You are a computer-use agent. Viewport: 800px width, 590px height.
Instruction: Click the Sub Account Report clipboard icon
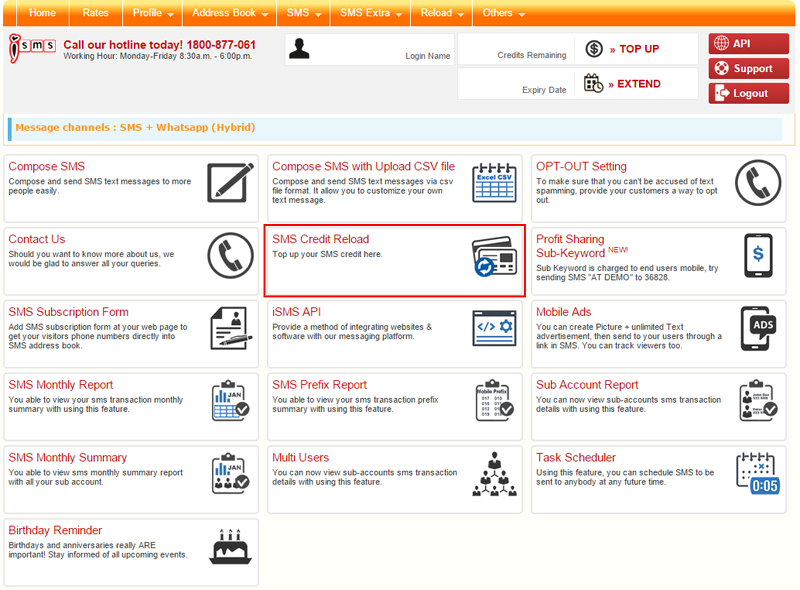[x=758, y=401]
